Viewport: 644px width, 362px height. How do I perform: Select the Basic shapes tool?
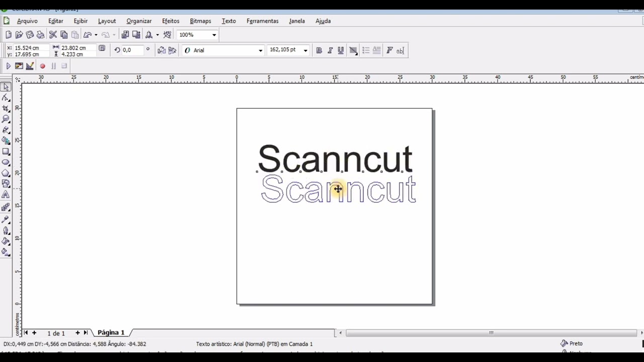pyautogui.click(x=6, y=184)
